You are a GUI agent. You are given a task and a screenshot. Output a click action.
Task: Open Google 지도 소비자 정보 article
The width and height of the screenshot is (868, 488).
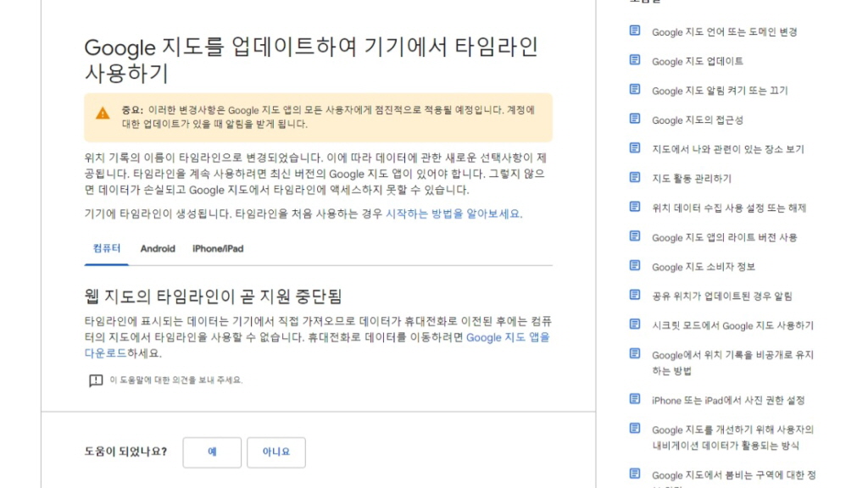coord(703,267)
